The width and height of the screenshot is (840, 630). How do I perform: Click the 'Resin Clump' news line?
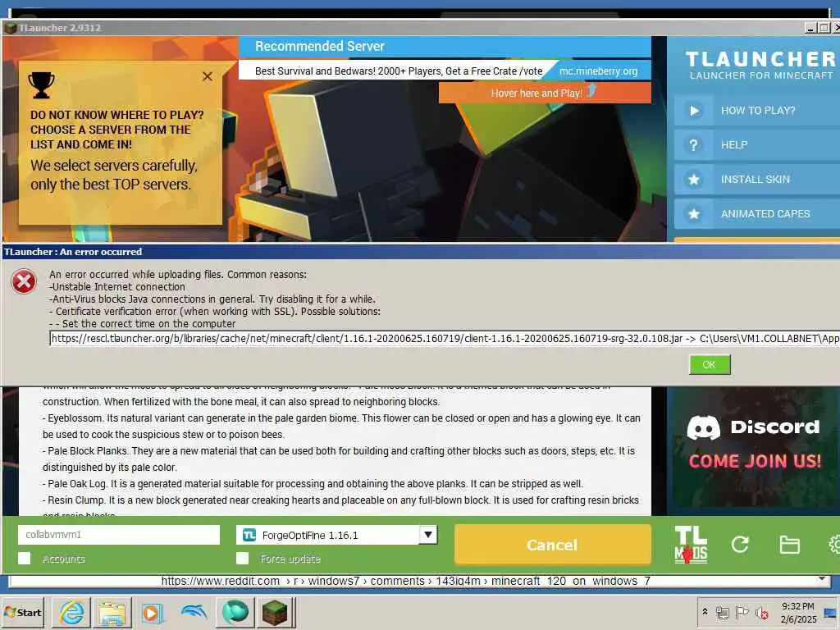click(x=340, y=500)
